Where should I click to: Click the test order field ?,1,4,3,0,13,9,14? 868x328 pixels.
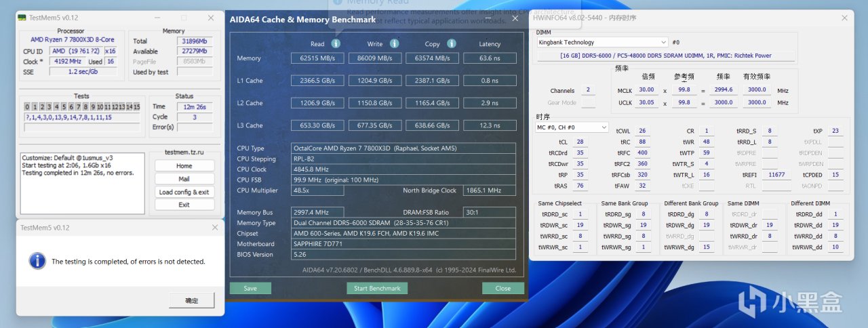click(83, 117)
